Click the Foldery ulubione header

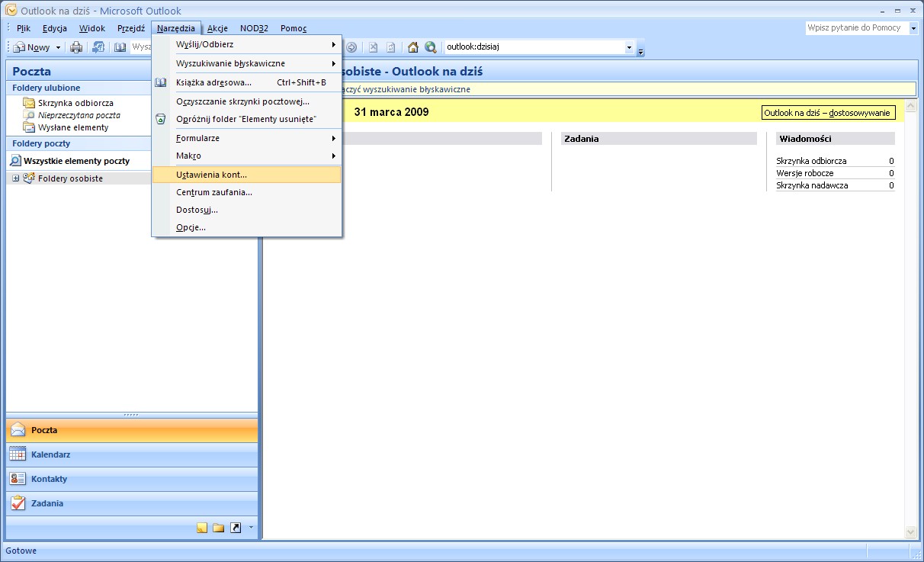point(80,88)
